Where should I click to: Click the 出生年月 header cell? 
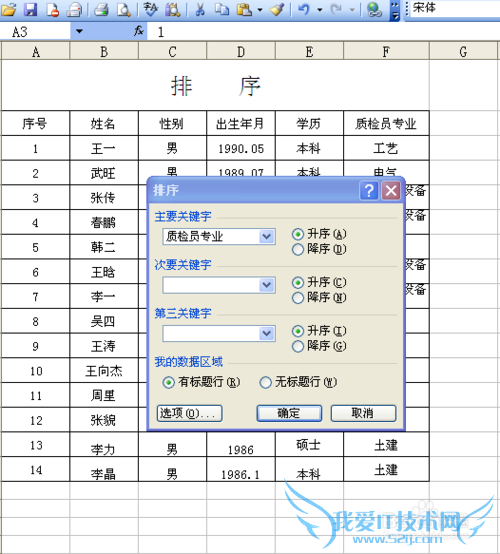tap(241, 123)
